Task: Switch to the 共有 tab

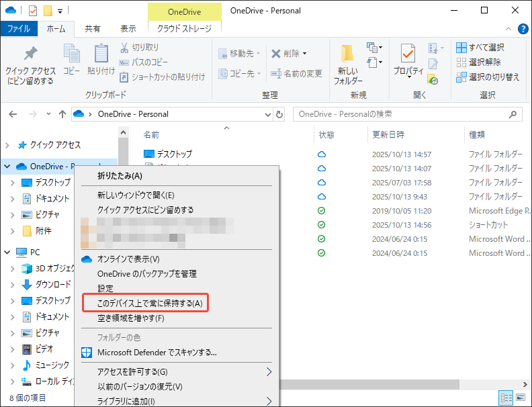Action: coord(92,28)
